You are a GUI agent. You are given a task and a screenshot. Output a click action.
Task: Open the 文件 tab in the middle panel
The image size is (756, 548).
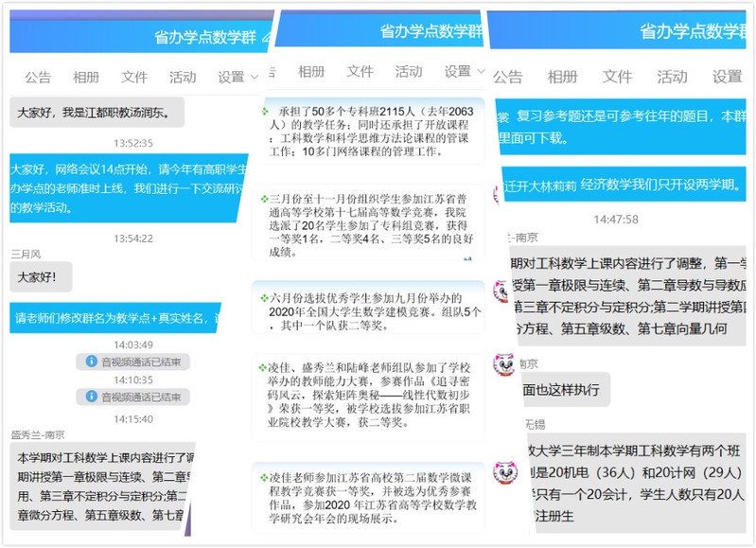360,71
